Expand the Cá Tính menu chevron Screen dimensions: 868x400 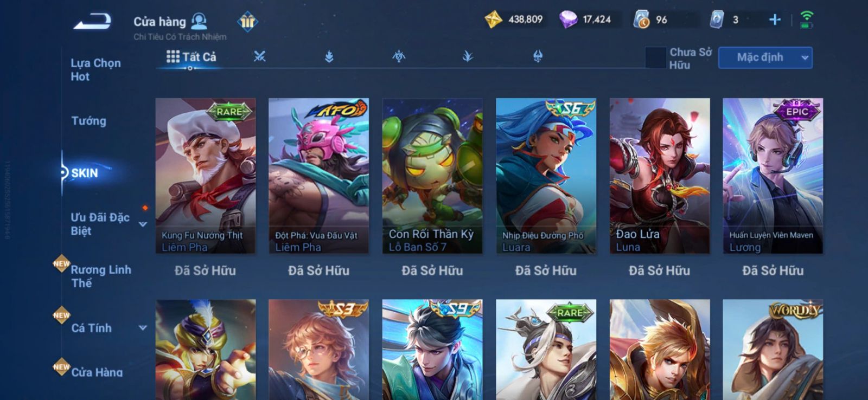pyautogui.click(x=143, y=328)
